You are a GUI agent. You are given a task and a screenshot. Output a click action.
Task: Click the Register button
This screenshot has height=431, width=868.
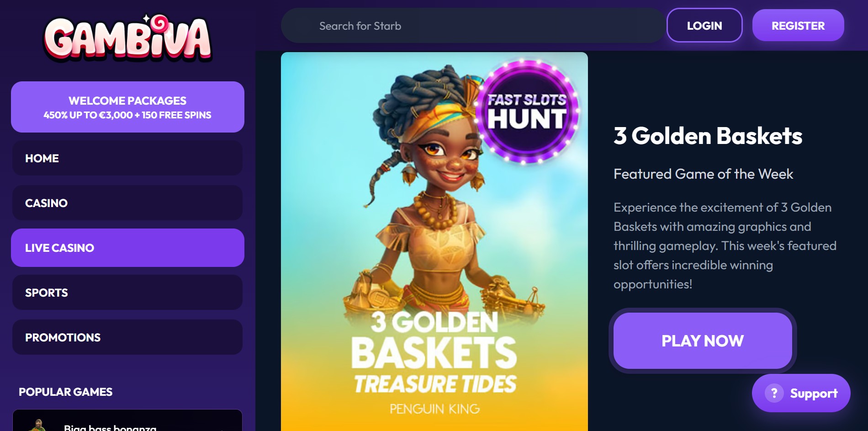coord(798,26)
